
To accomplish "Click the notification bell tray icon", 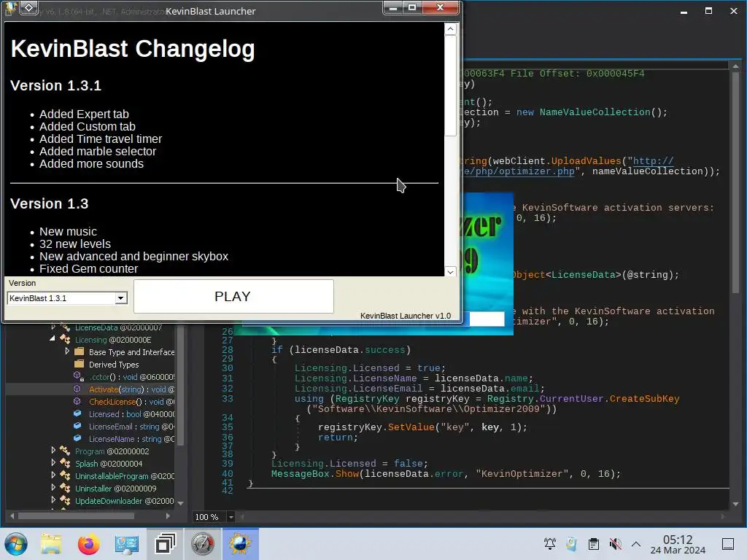I will [550, 544].
